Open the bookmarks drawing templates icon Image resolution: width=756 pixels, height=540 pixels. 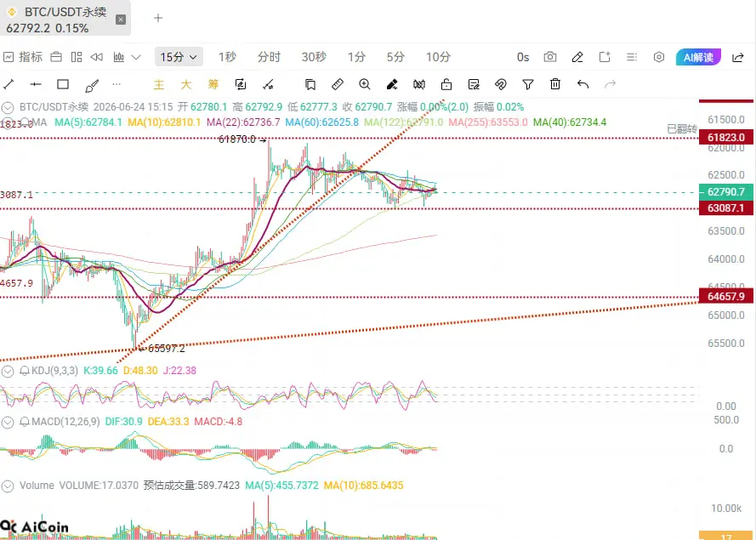(x=310, y=85)
